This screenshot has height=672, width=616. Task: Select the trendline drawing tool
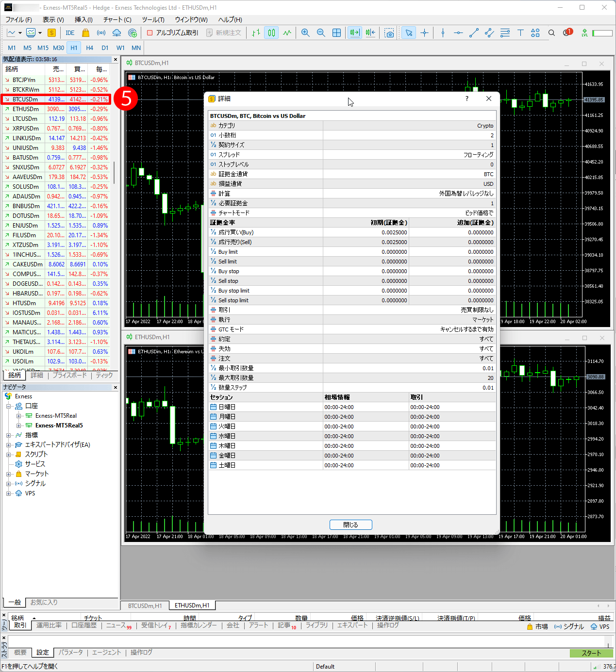(474, 33)
